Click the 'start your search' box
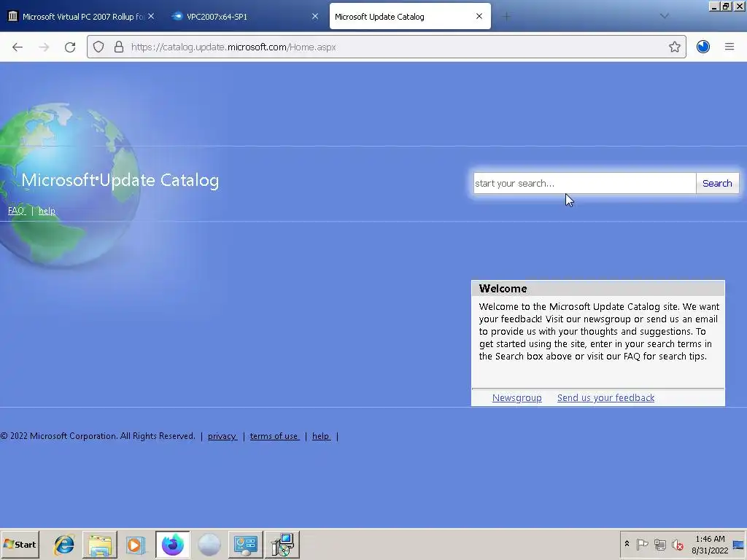747x560 pixels. (584, 183)
